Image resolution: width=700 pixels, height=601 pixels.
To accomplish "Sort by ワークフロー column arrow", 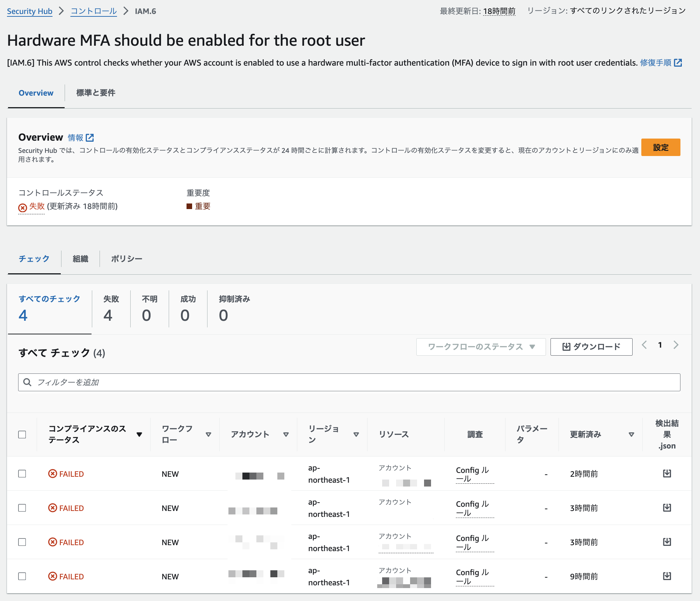I will coord(209,435).
